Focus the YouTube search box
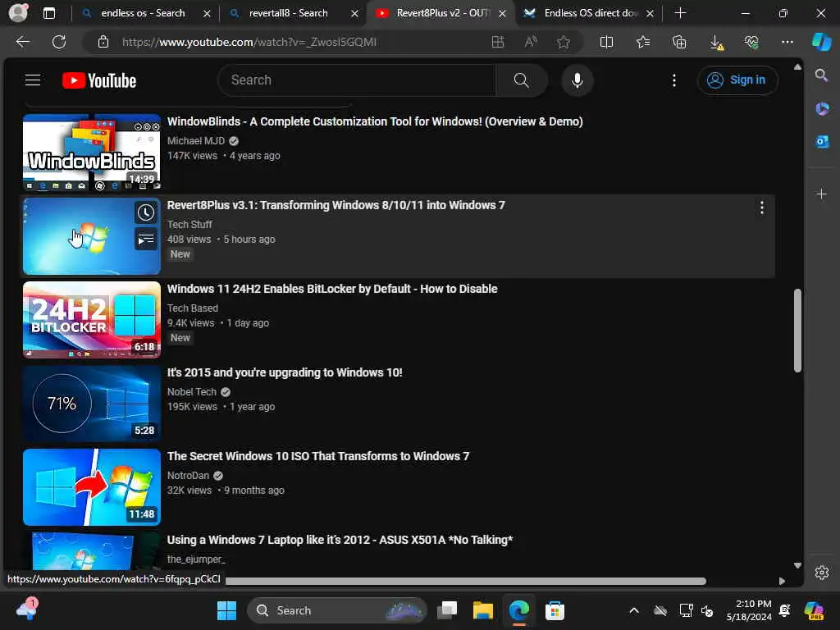This screenshot has height=630, width=840. [358, 80]
